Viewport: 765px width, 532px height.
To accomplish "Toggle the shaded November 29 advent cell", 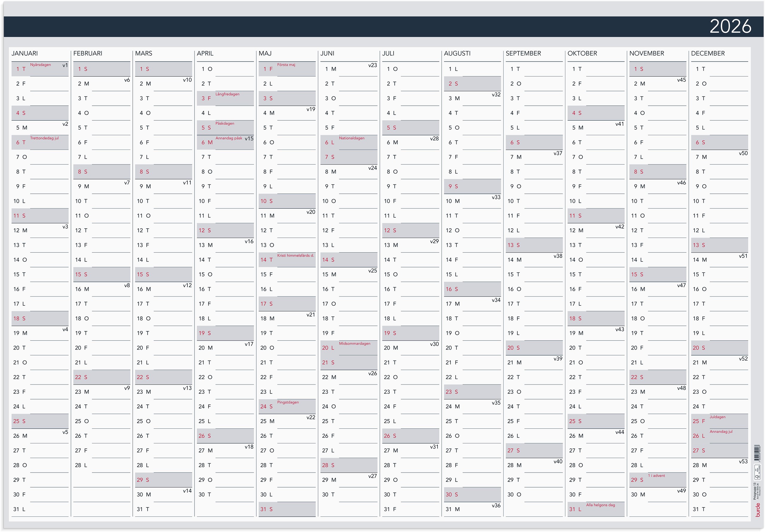I will 657,480.
